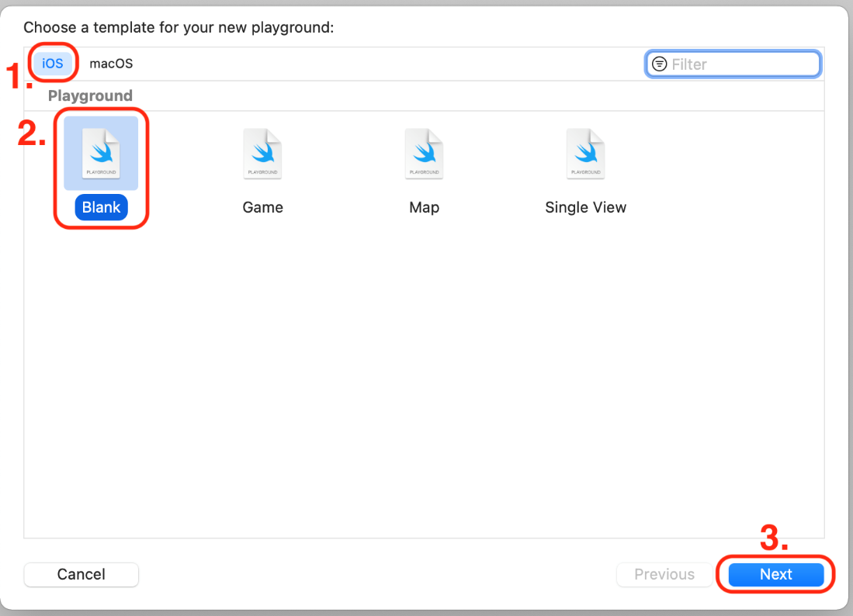Click the filter icon in search field
This screenshot has width=853, height=616.
[659, 64]
